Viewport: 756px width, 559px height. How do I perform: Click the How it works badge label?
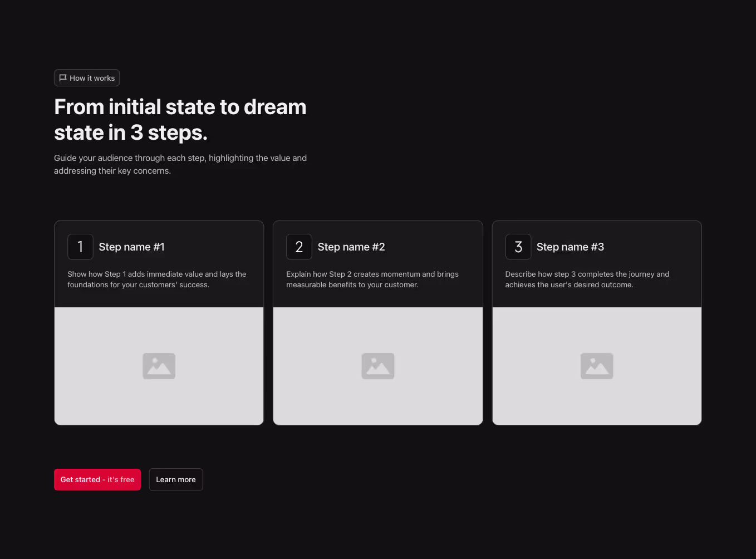tap(92, 78)
